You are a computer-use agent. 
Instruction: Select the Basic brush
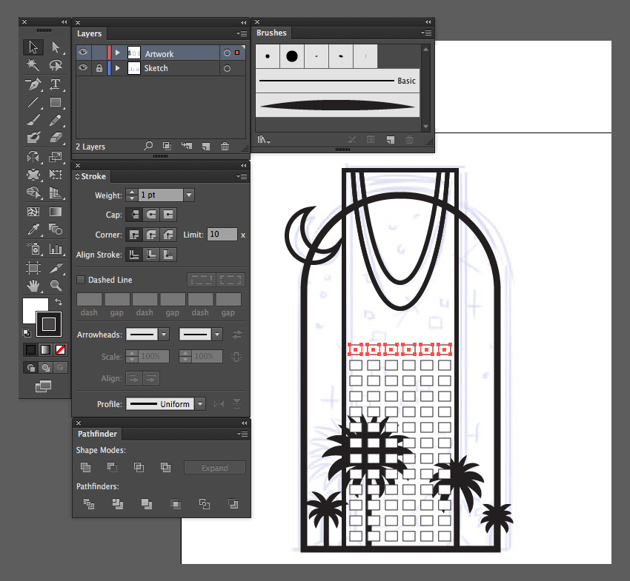click(338, 81)
